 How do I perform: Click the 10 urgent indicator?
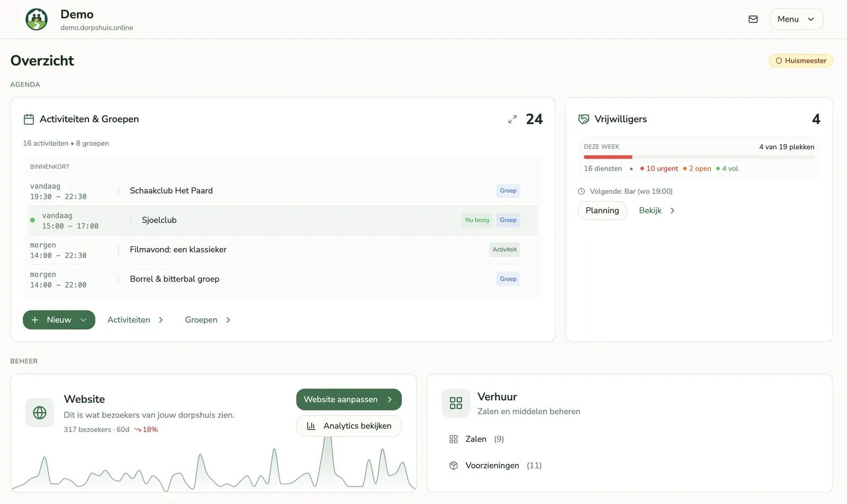click(659, 169)
